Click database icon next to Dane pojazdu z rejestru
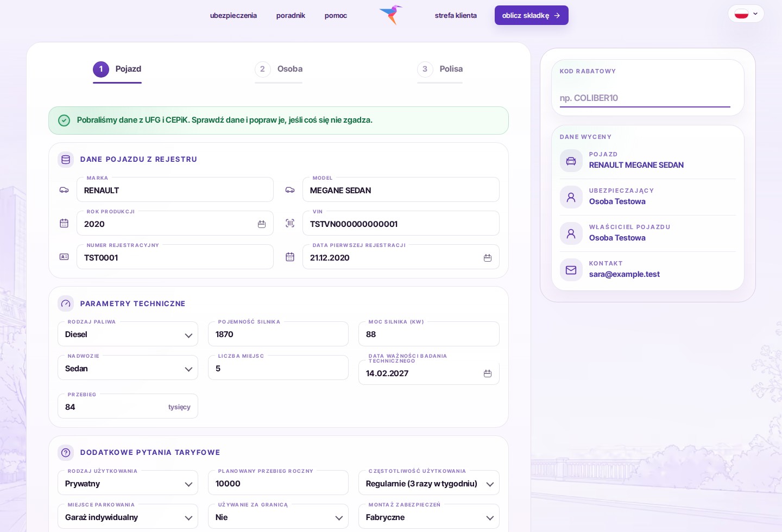Viewport: 782px width, 532px height. coord(66,160)
